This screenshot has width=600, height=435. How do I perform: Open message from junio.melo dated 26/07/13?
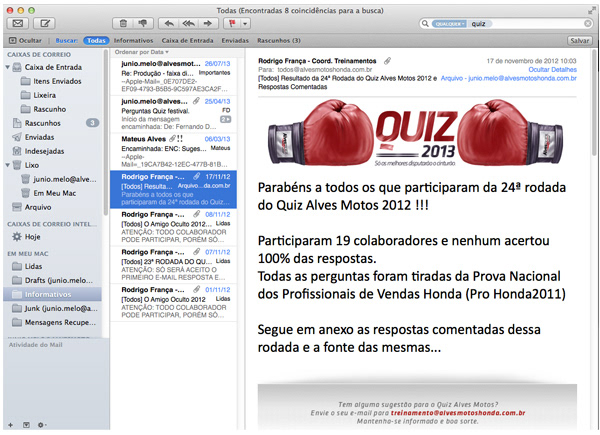(174, 76)
